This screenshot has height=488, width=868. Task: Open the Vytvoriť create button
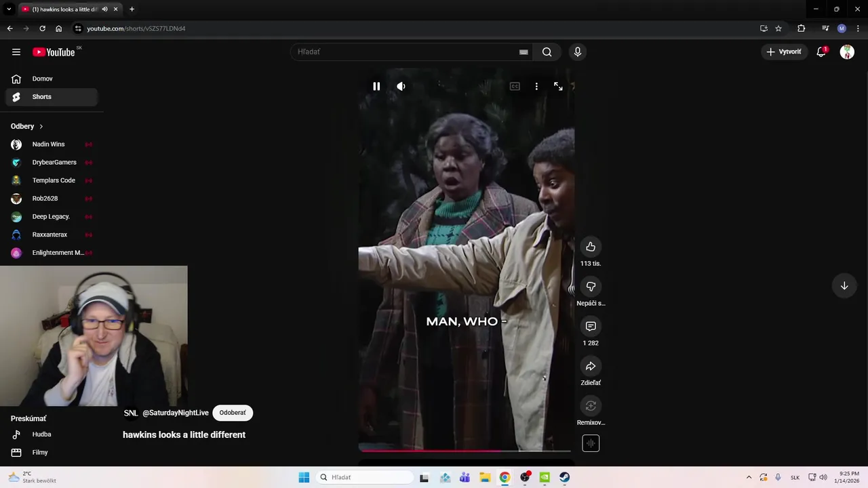click(x=784, y=52)
